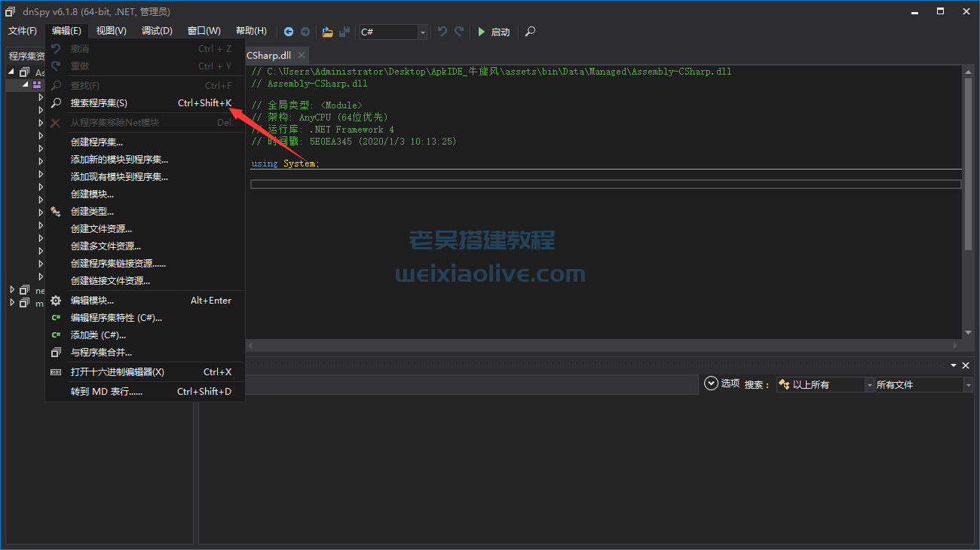Collapse the top assembly tree node

click(12, 72)
